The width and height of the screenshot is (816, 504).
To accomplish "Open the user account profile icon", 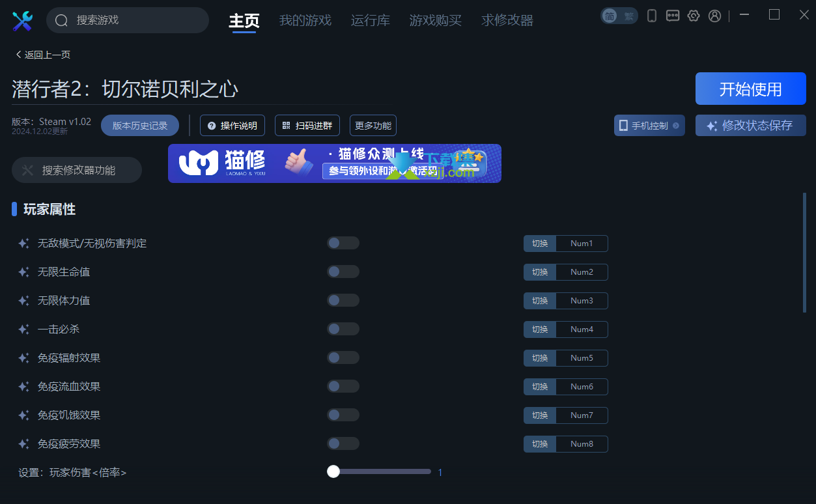I will coord(714,16).
